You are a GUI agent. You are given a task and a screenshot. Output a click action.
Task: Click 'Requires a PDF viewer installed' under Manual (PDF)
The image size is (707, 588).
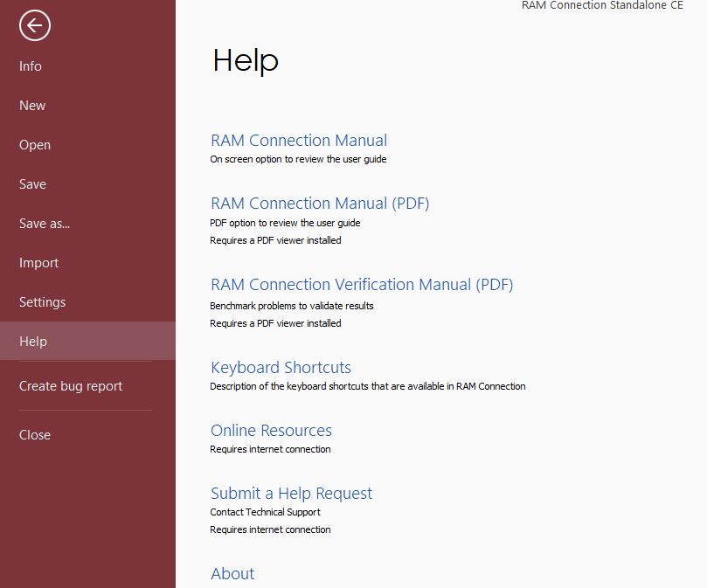(275, 240)
